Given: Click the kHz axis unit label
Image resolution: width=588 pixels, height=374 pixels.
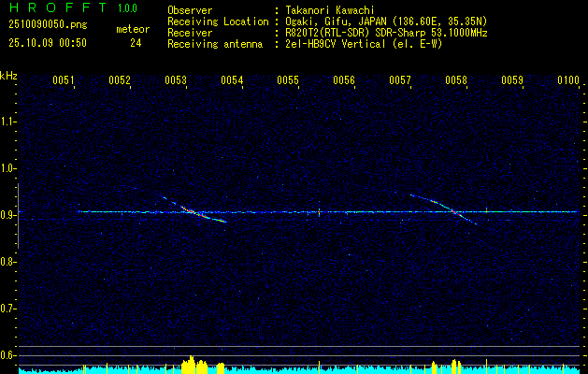Looking at the screenshot, I should (8, 76).
